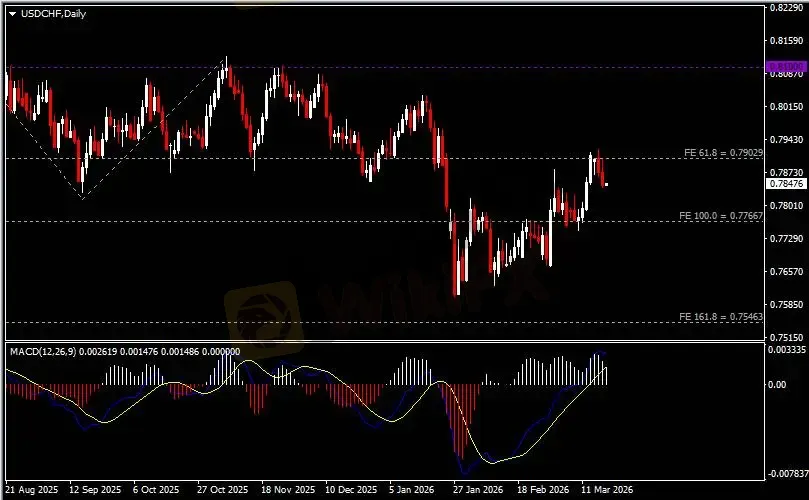Select the 27 Jan 2026 date label
The height and width of the screenshot is (500, 809).
click(x=478, y=490)
